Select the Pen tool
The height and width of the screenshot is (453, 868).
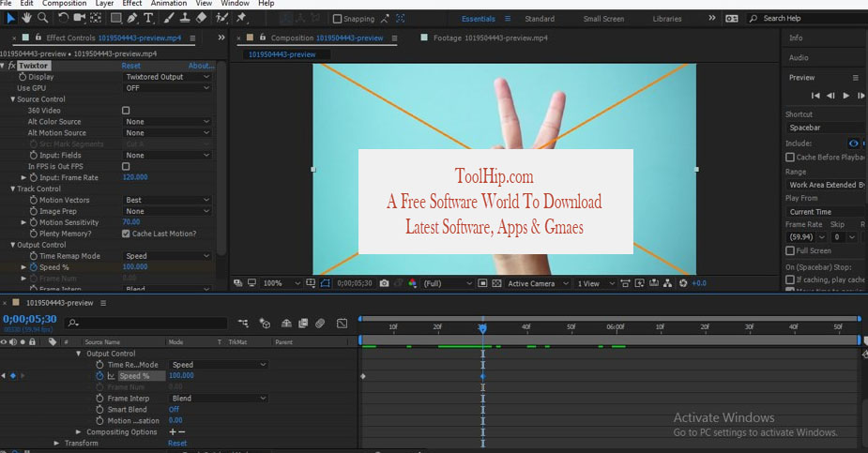click(x=132, y=18)
